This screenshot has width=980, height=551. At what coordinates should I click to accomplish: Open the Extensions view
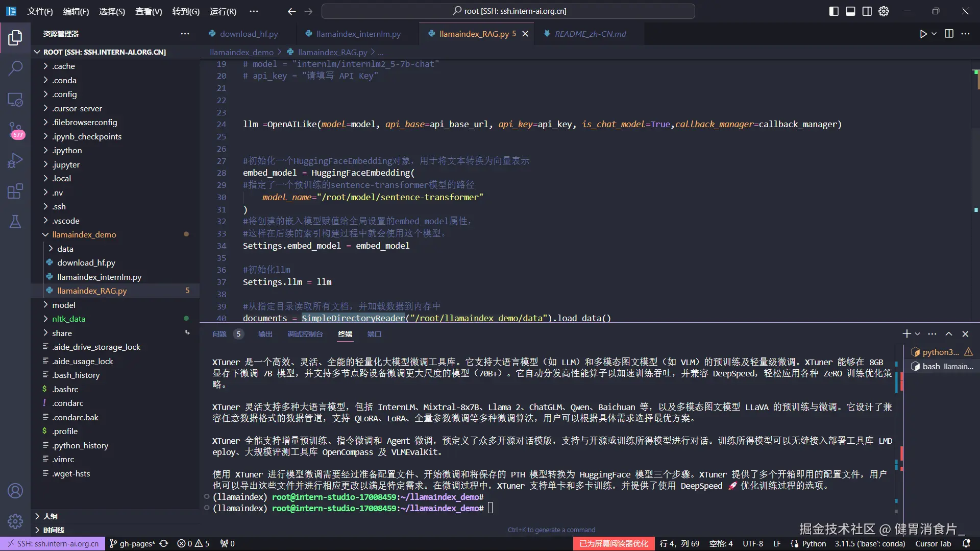pos(15,191)
